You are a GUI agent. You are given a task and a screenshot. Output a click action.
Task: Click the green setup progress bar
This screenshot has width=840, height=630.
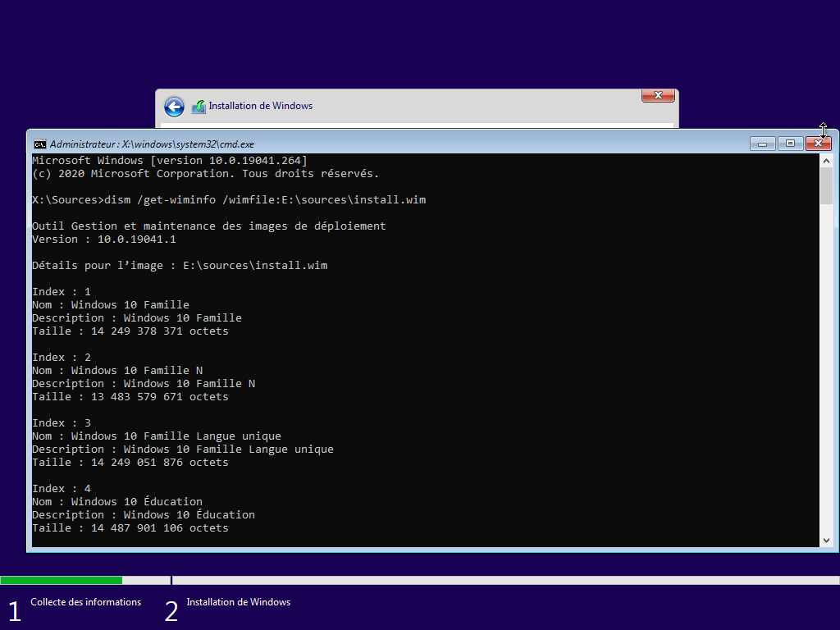tap(61, 580)
